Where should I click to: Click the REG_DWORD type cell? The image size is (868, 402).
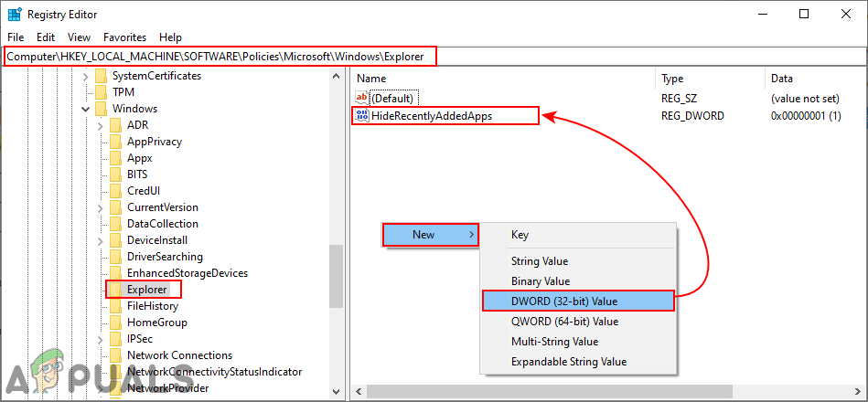point(692,115)
